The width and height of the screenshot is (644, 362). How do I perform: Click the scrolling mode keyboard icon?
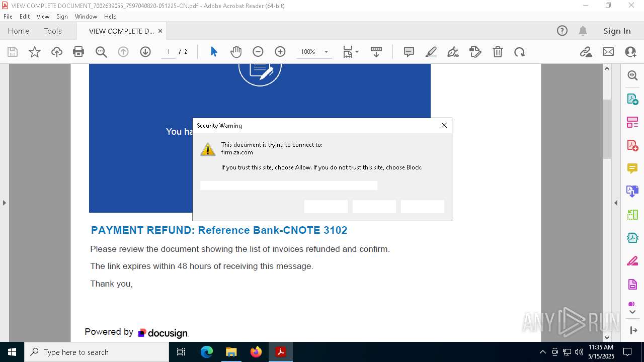376,52
